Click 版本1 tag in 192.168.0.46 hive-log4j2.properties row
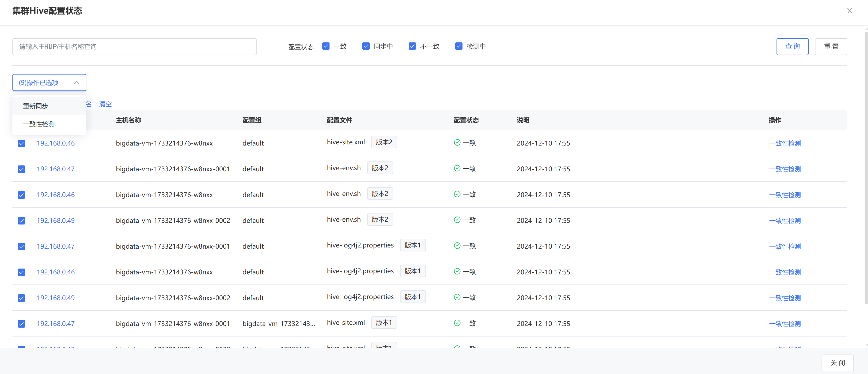868x374 pixels. (413, 271)
